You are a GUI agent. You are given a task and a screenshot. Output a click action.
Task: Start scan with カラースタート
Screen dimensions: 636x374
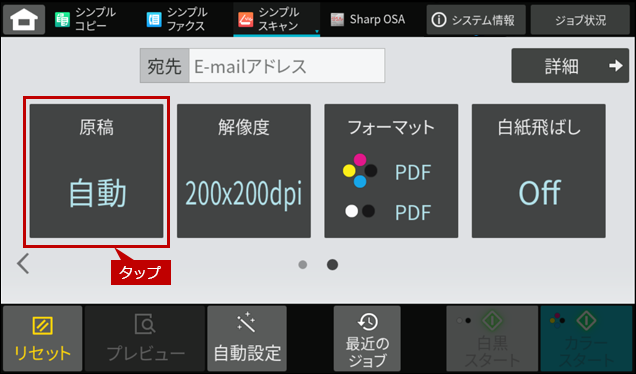(x=587, y=339)
